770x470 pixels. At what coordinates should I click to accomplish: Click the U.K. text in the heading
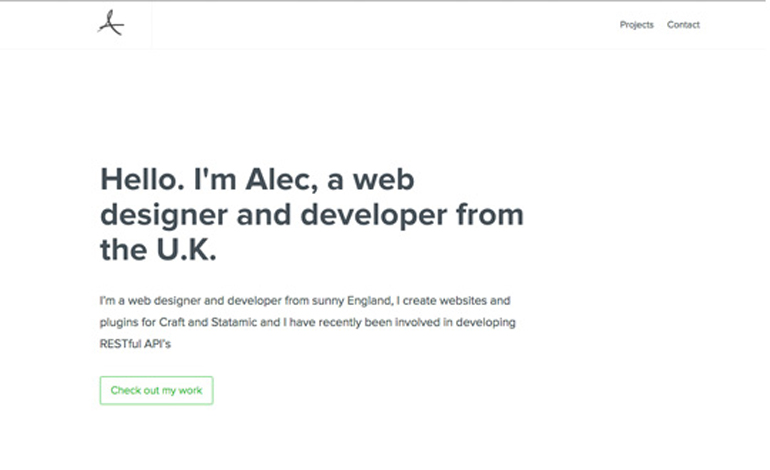coord(187,249)
